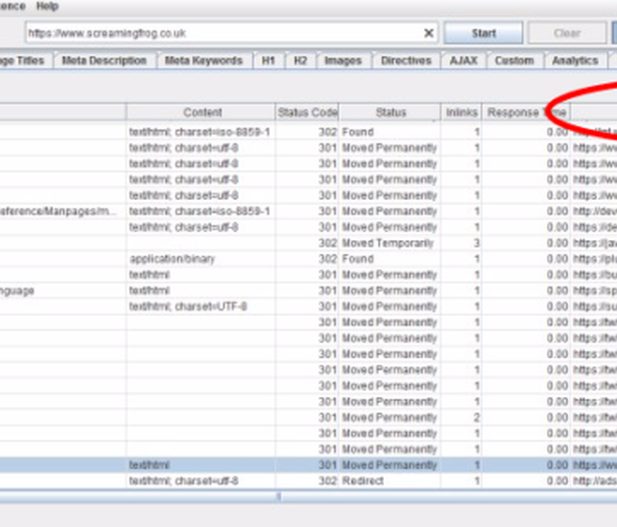Open the Help menu
The height and width of the screenshot is (527, 617).
click(x=48, y=6)
